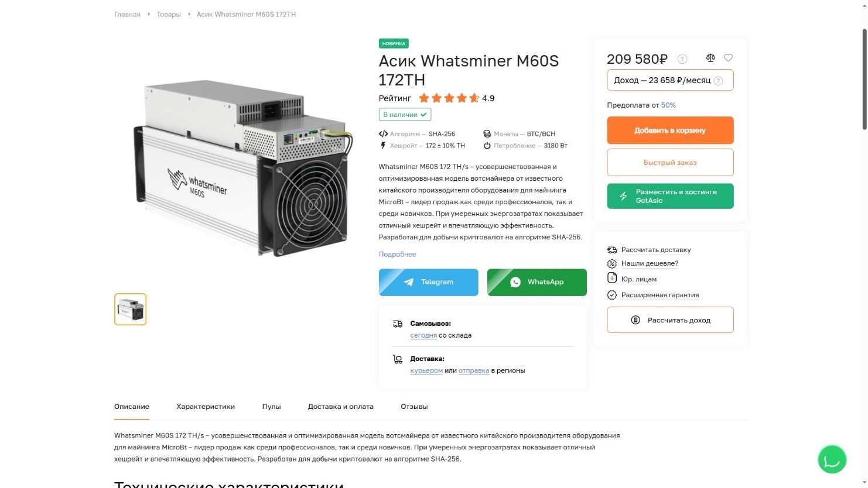Open the floating WhatsApp chat bubble
Viewport: 868px width, 488px height.
tap(832, 459)
